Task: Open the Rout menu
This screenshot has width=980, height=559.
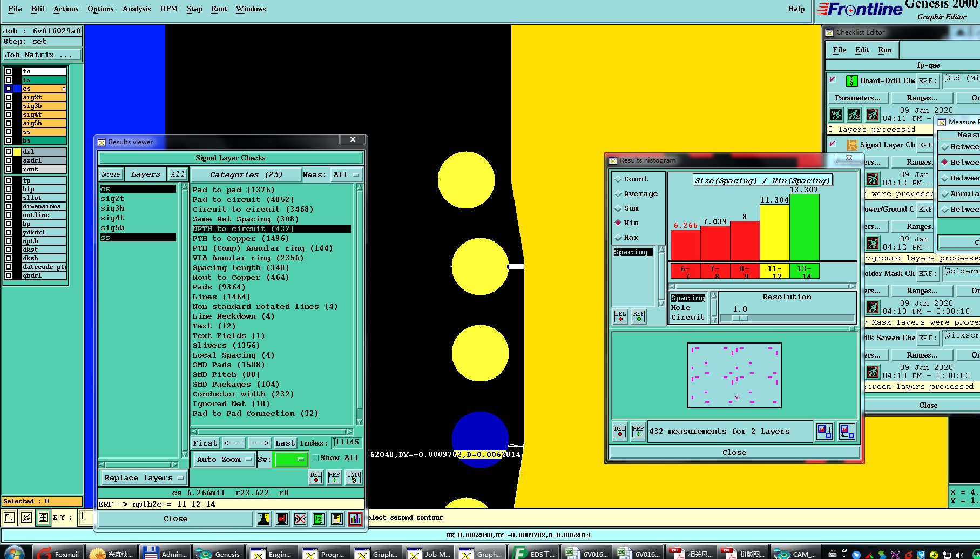Action: [219, 9]
